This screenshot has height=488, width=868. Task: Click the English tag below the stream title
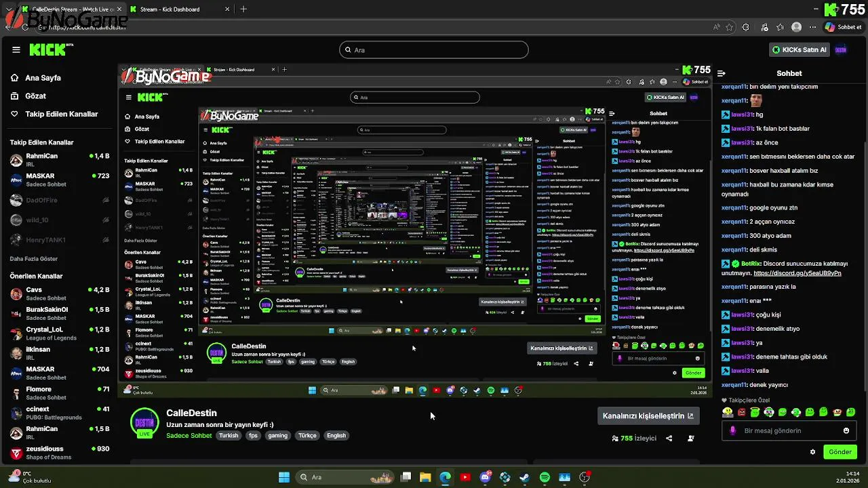coord(336,436)
